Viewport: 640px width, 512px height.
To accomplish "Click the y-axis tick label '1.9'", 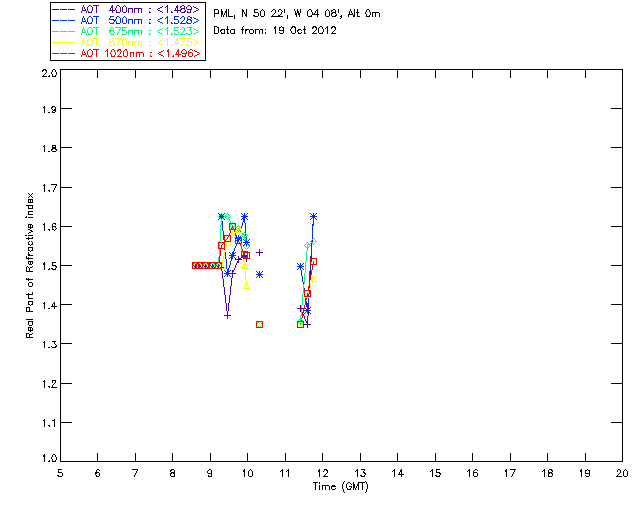I will (x=49, y=109).
